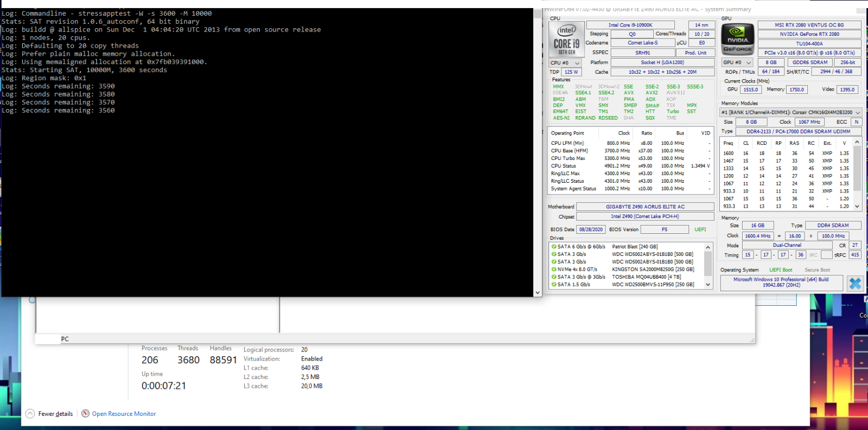Screen dimensions: 868x430
Task: Click the TU104-400A GPU codename field
Action: [809, 43]
